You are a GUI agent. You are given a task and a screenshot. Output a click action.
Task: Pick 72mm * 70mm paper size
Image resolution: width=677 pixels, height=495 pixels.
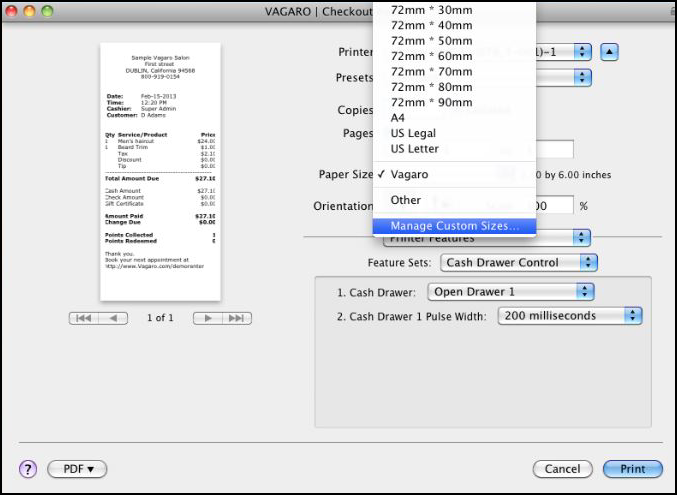(x=454, y=72)
